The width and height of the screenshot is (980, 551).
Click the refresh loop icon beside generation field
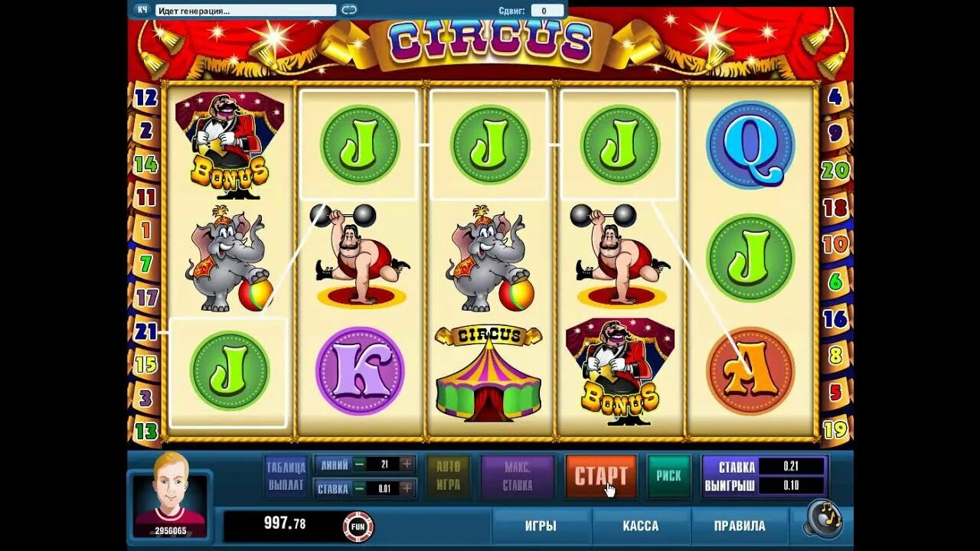[349, 10]
